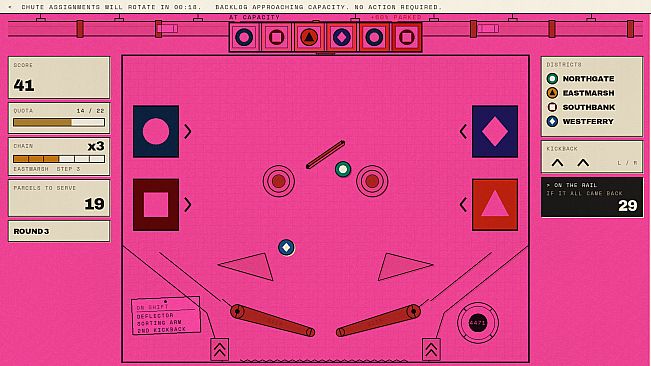Click the L / R label in Kickback
Viewport: 651px width, 366px height.
tap(627, 163)
